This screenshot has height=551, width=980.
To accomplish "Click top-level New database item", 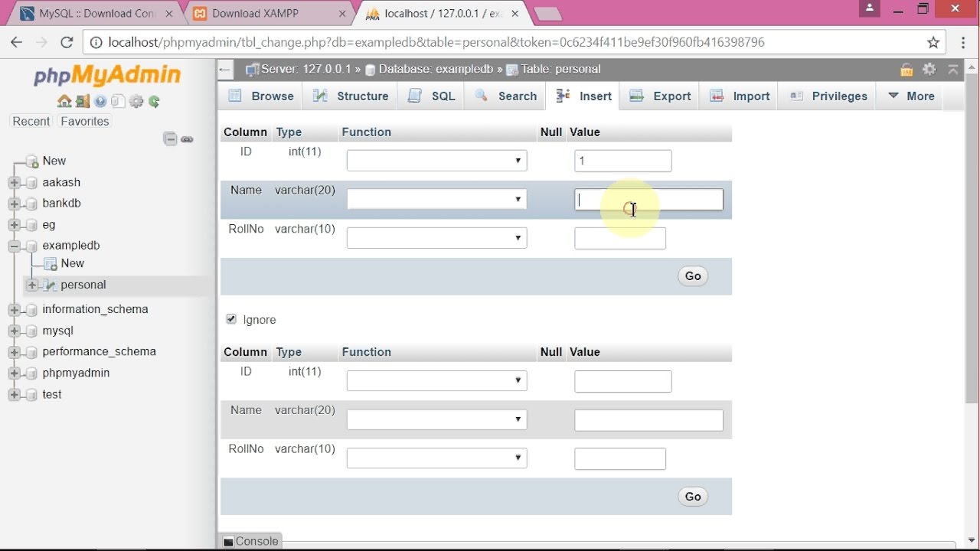I will point(54,161).
